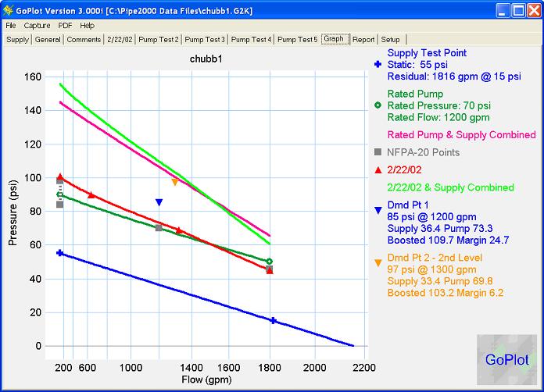Click the green circle Rated Pump legend marker

coord(378,105)
